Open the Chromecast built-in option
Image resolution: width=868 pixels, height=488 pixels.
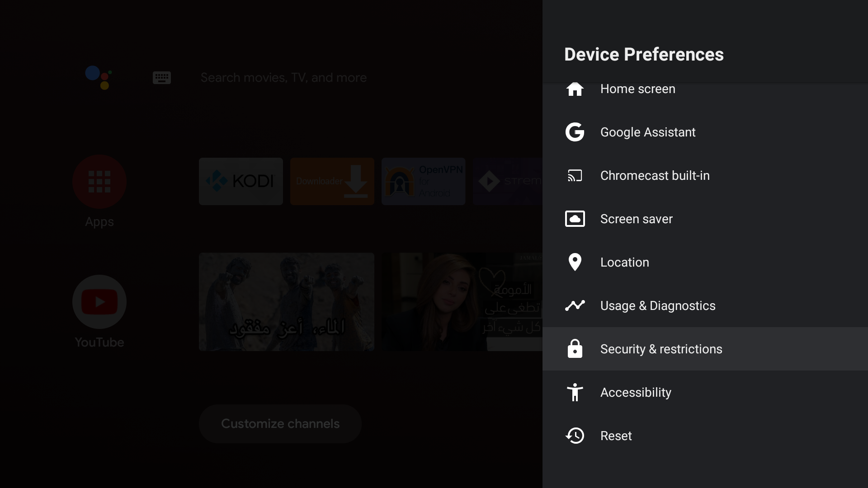click(655, 175)
